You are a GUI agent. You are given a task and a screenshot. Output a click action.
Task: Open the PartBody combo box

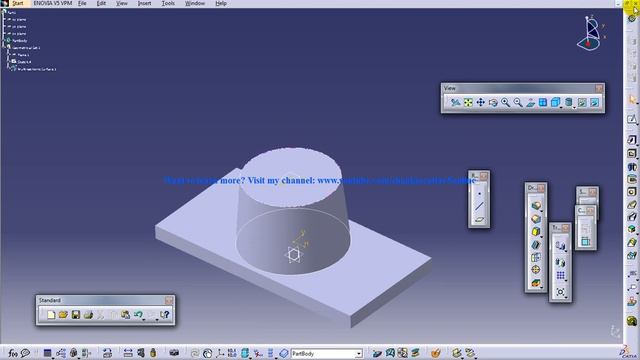coord(327,353)
